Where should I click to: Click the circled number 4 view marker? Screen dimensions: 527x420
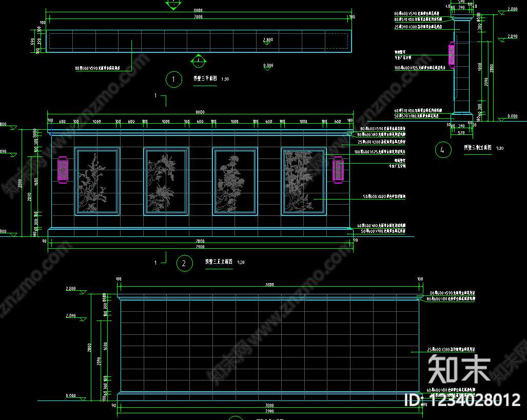point(443,150)
